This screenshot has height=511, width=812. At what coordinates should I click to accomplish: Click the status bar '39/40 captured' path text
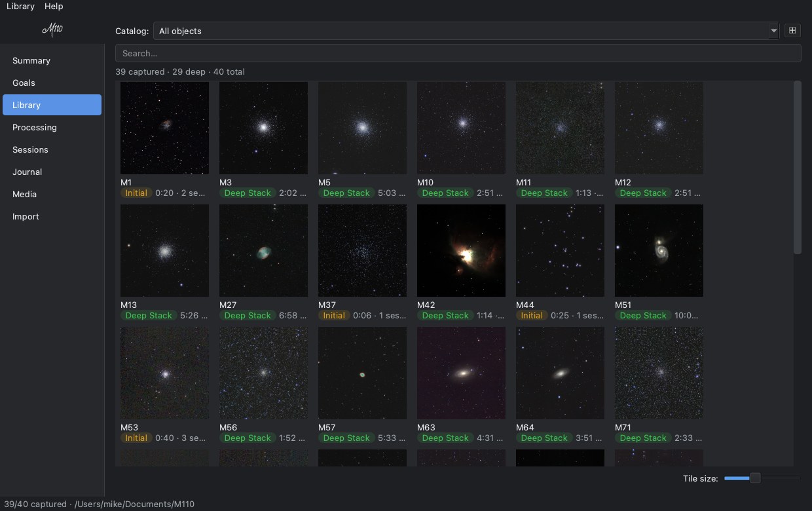pos(99,504)
